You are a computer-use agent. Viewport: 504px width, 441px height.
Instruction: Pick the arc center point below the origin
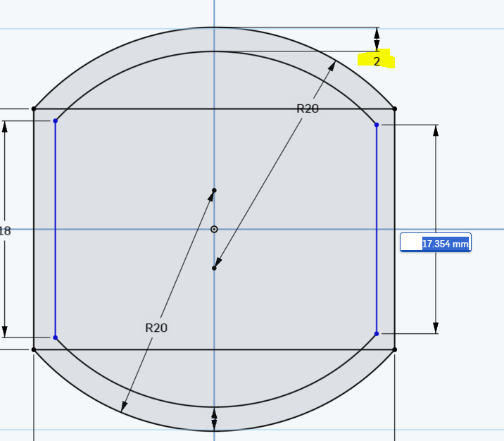tap(214, 268)
